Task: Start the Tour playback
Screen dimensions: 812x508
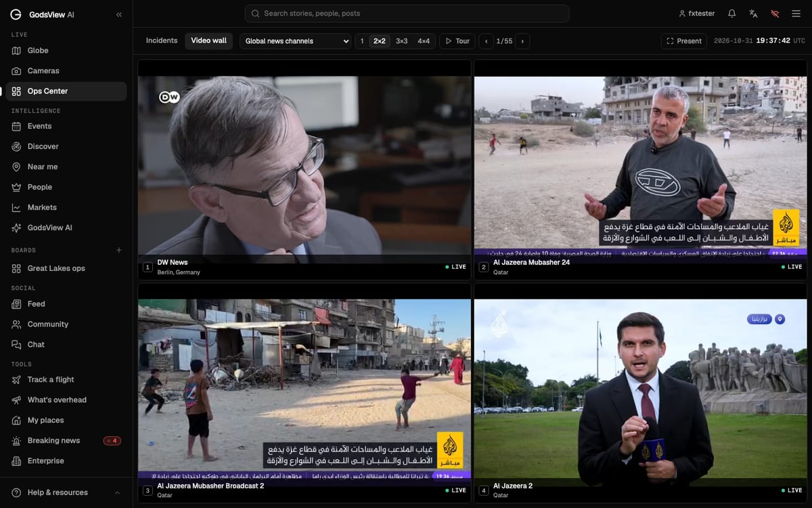Action: pyautogui.click(x=457, y=41)
